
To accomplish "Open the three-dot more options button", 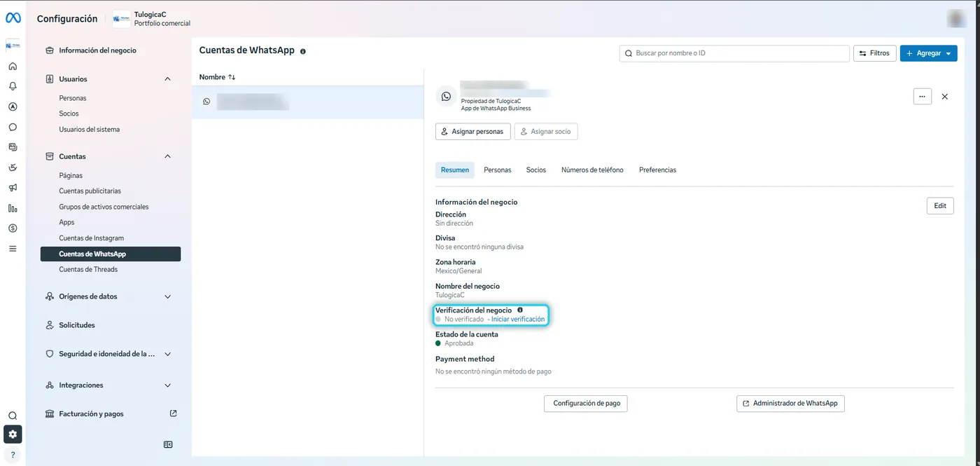I will (923, 96).
